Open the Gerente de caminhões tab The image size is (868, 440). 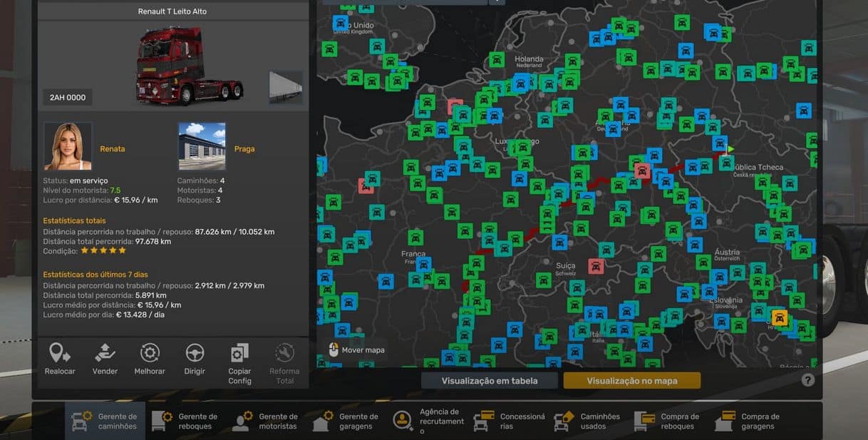click(x=105, y=421)
